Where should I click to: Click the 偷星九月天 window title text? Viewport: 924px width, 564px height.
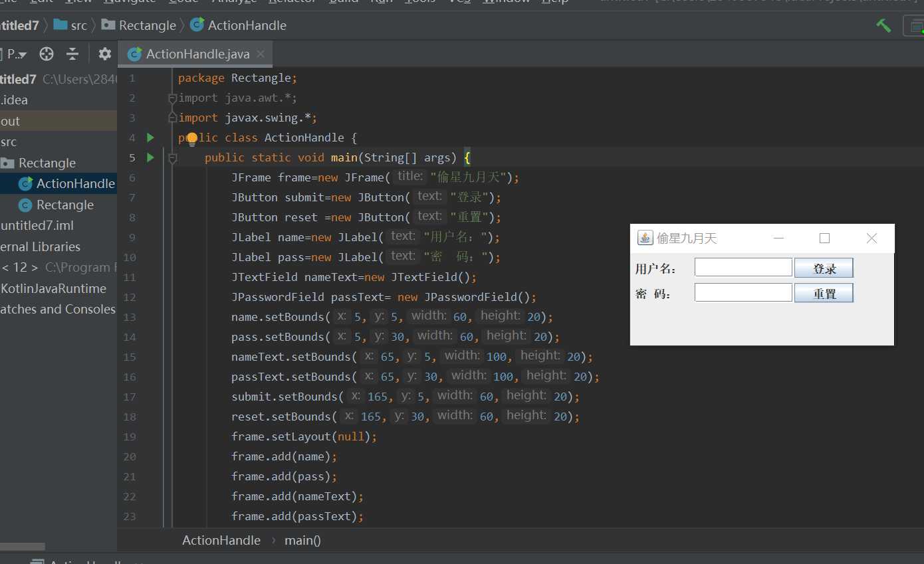(x=687, y=238)
